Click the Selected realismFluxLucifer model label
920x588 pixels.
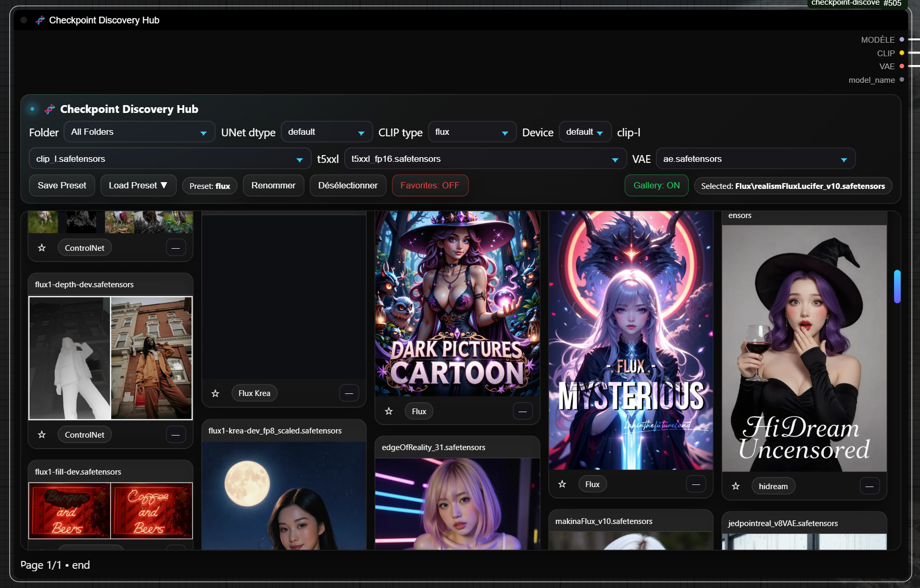coord(793,186)
